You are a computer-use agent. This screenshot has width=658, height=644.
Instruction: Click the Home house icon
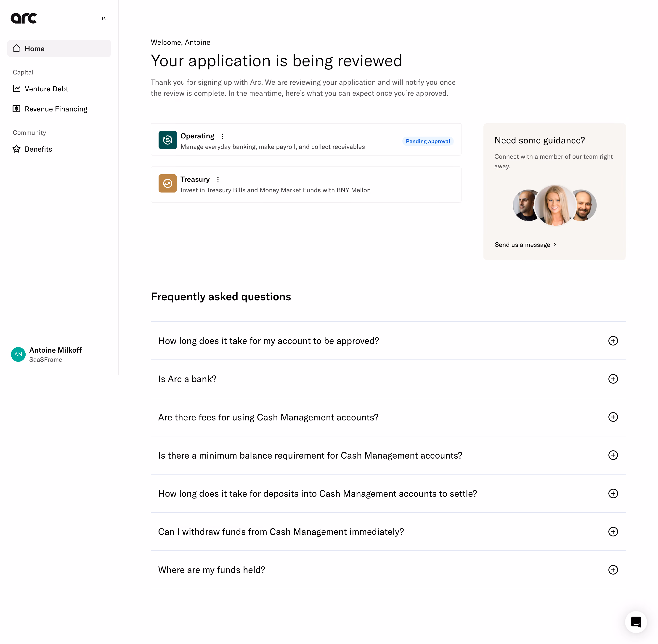point(17,48)
